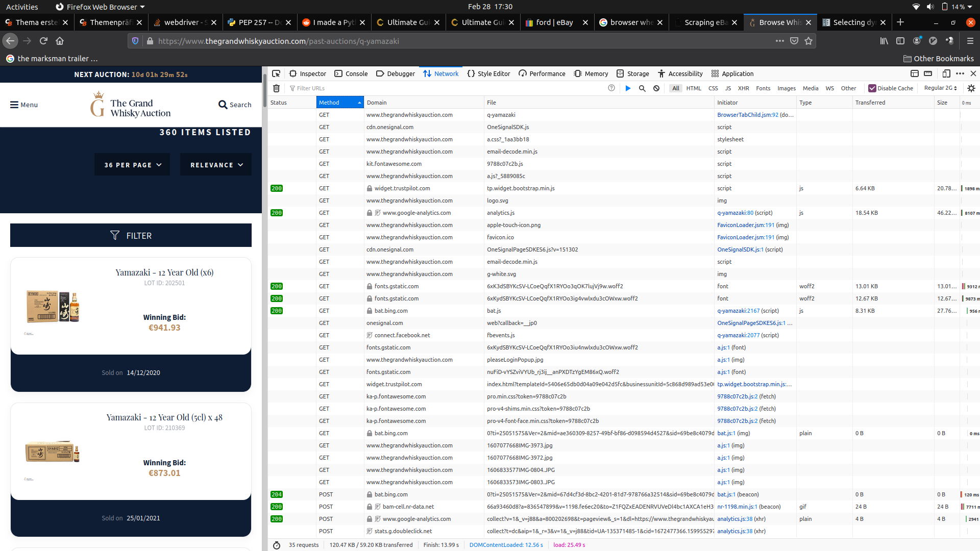The image size is (980, 551).
Task: Open the RELEVANCE sort dropdown
Action: click(x=216, y=165)
